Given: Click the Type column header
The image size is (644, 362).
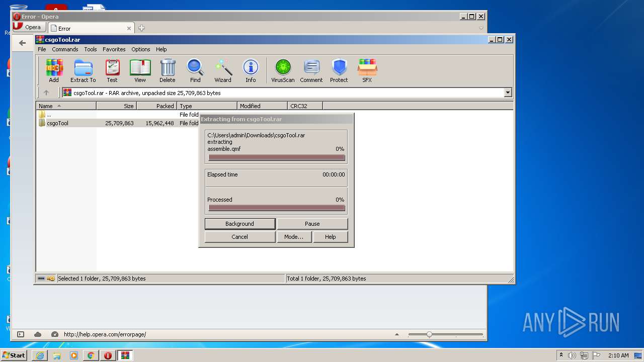Looking at the screenshot, I should [x=207, y=106].
